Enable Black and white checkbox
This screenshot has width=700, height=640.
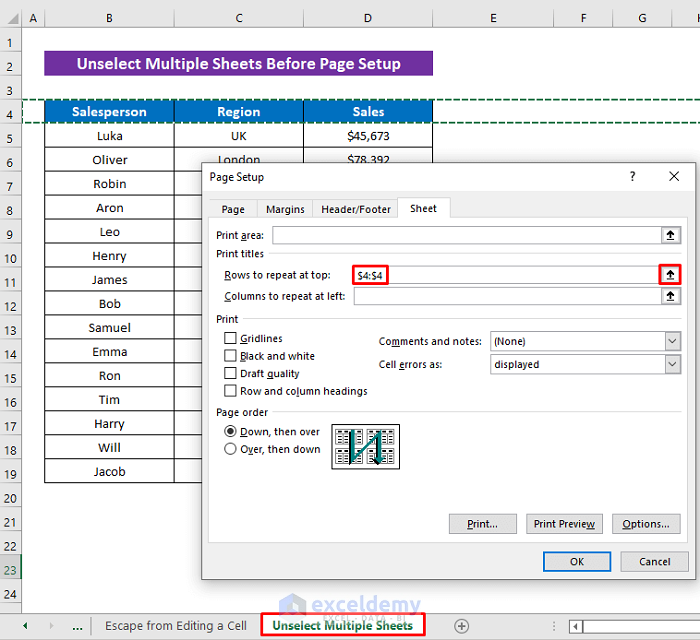tap(230, 356)
